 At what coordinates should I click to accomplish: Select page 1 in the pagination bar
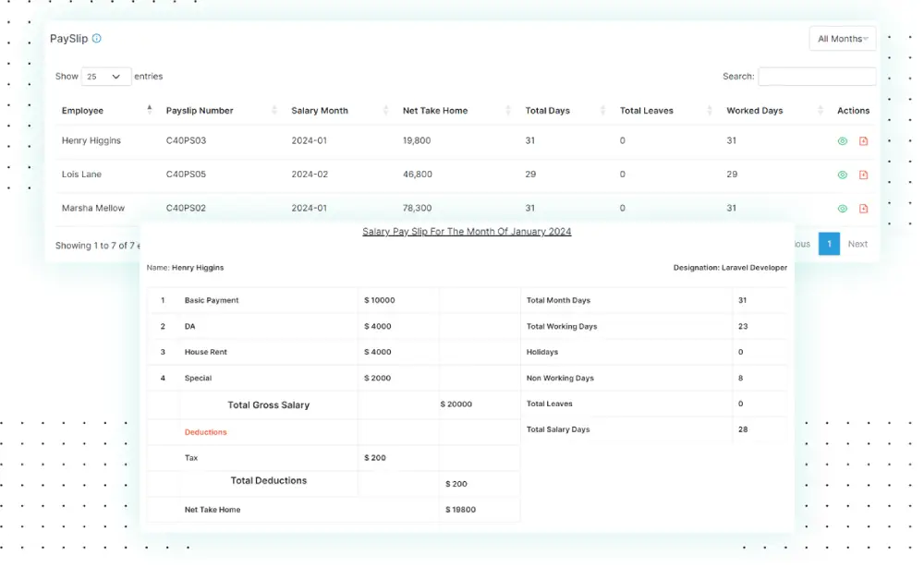click(x=828, y=244)
